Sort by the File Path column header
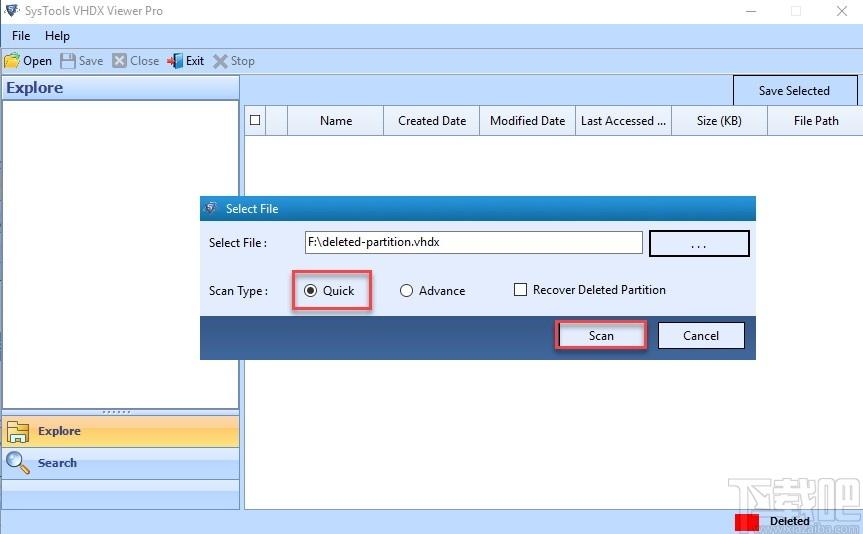 coord(816,121)
